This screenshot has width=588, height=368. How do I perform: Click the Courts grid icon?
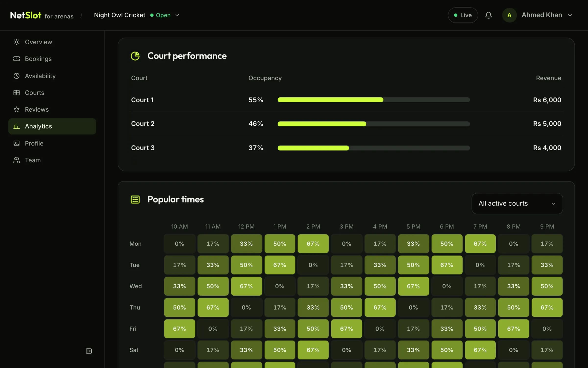click(16, 93)
